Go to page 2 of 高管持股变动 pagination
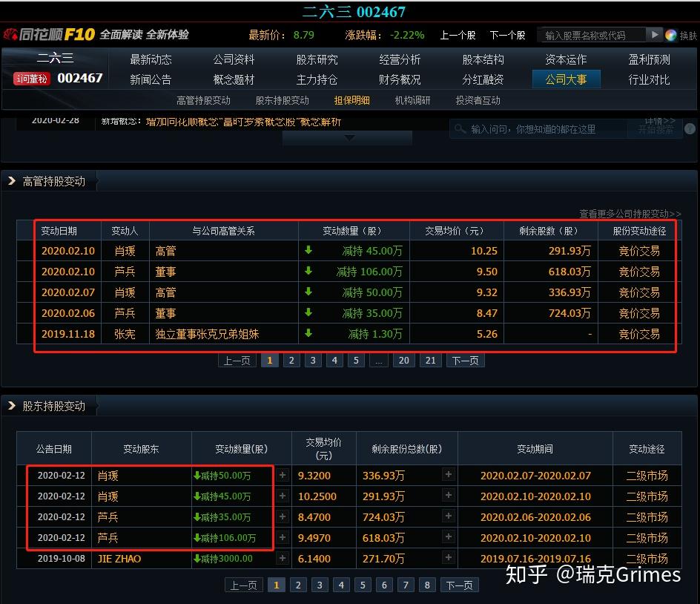The height and width of the screenshot is (604, 700). pyautogui.click(x=291, y=360)
